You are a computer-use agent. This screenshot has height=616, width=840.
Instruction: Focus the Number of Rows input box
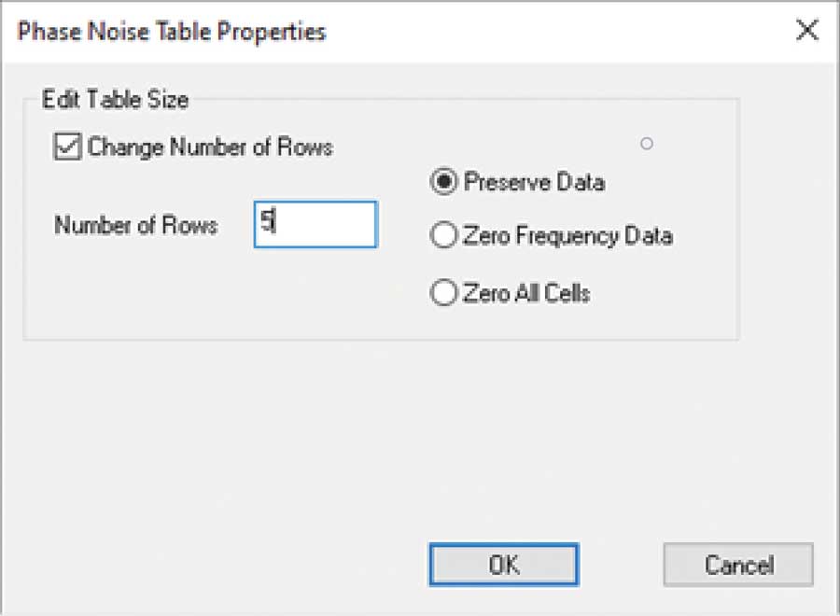pos(315,224)
